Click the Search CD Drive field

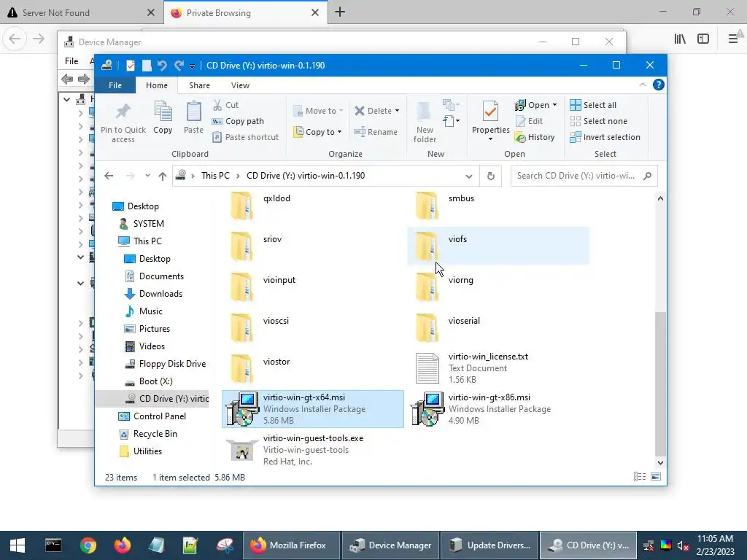pyautogui.click(x=584, y=176)
